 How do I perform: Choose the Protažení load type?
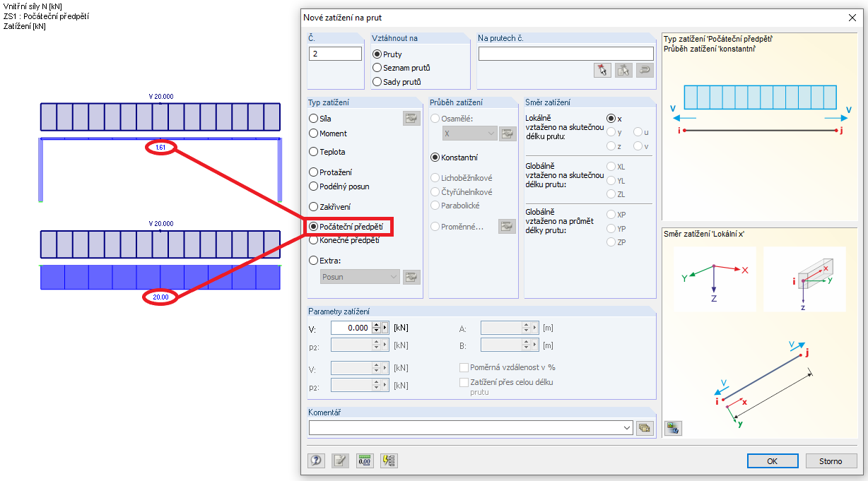(313, 172)
